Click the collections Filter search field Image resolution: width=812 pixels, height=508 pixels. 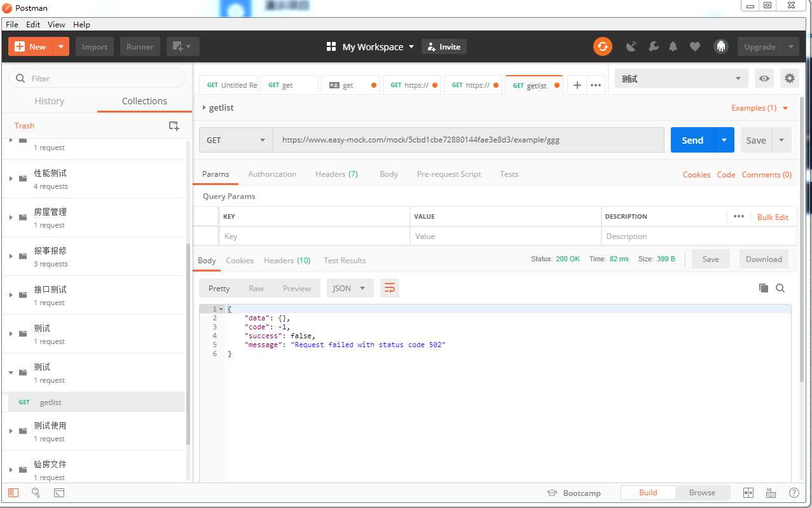[97, 78]
